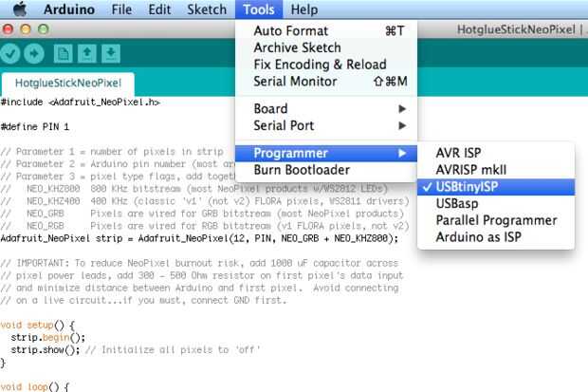The image size is (588, 392).
Task: Select Fix Encoding & Reload
Action: click(x=326, y=65)
